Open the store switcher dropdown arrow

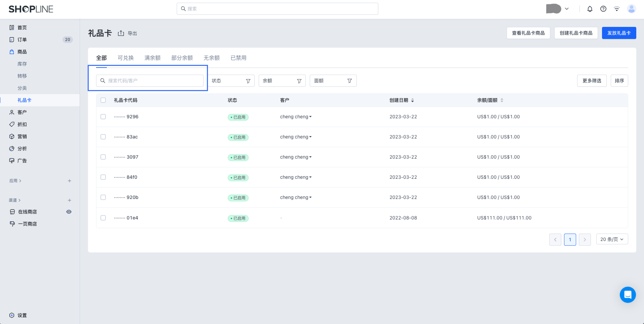click(x=567, y=9)
